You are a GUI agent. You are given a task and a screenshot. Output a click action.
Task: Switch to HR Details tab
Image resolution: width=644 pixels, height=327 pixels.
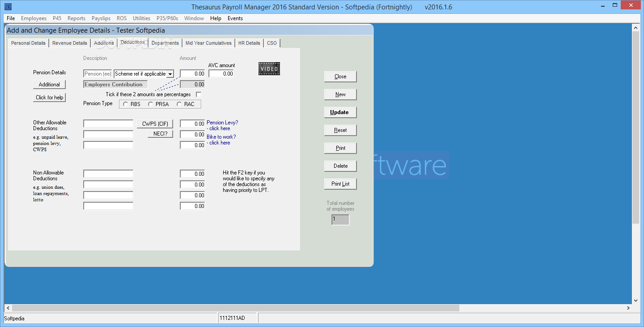click(x=249, y=43)
